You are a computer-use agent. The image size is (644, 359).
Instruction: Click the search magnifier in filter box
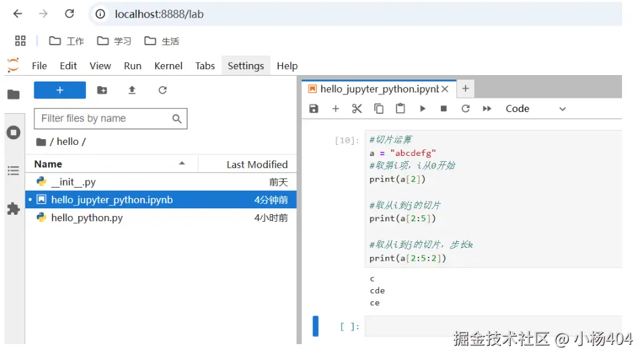(x=177, y=119)
